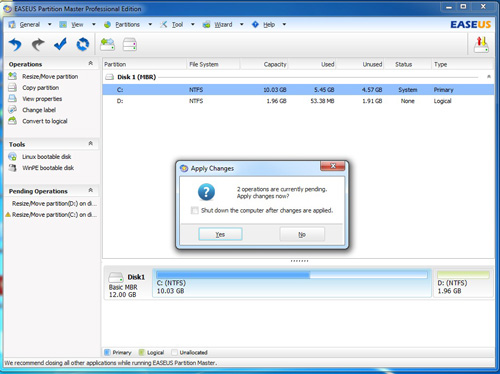Open the Help menu dropdown arrow
The height and width of the screenshot is (374, 500).
pyautogui.click(x=284, y=24)
